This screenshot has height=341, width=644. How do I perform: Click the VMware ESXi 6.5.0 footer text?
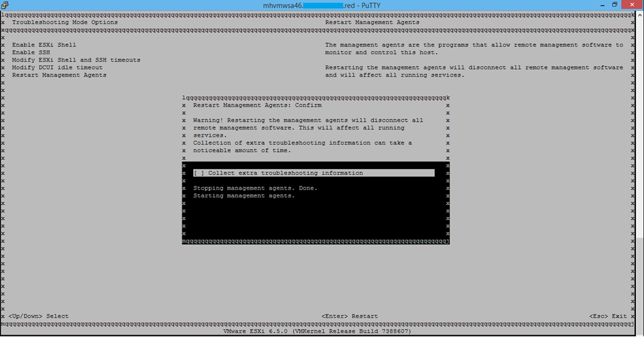click(x=317, y=330)
